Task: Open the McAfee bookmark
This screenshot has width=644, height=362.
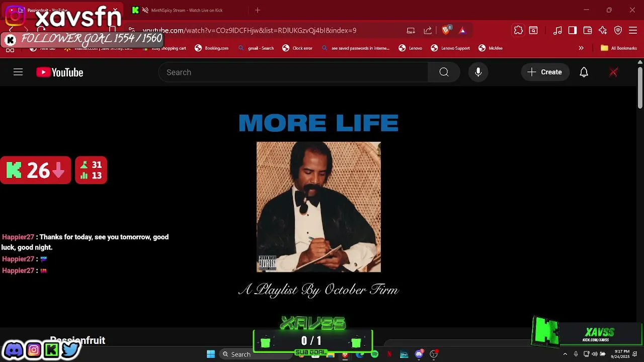Action: [x=491, y=48]
